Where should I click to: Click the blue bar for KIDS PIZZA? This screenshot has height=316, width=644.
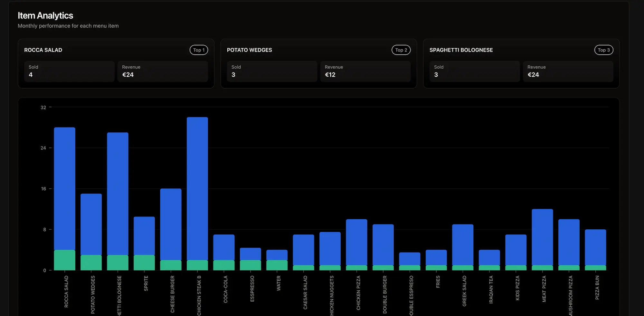516,250
